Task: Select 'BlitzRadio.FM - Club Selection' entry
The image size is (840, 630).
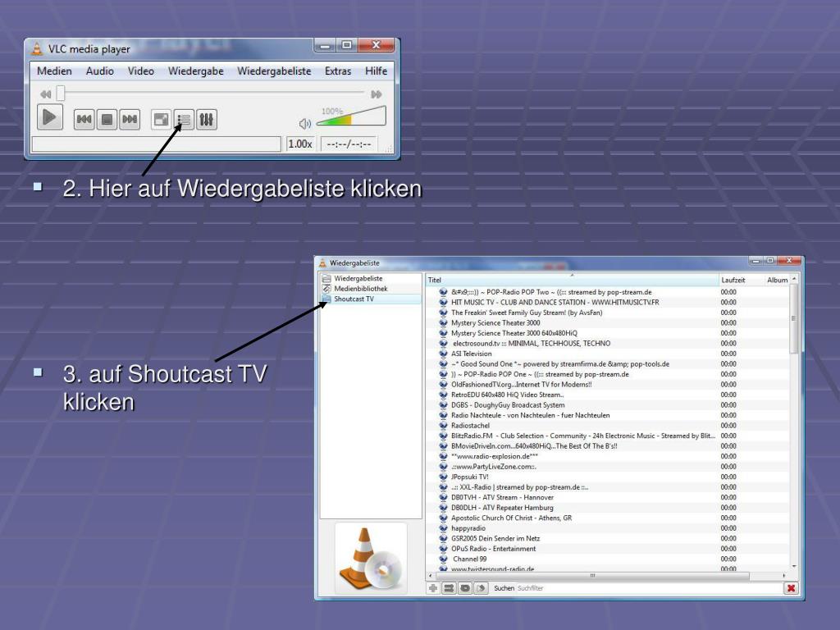Action: [583, 436]
